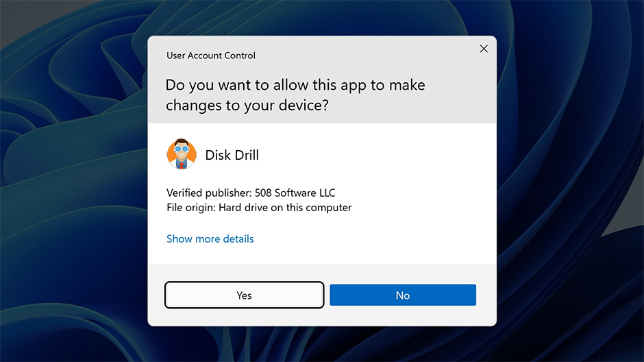Click the red tie on Disk Drill mascot
The image size is (644, 362).
182,163
